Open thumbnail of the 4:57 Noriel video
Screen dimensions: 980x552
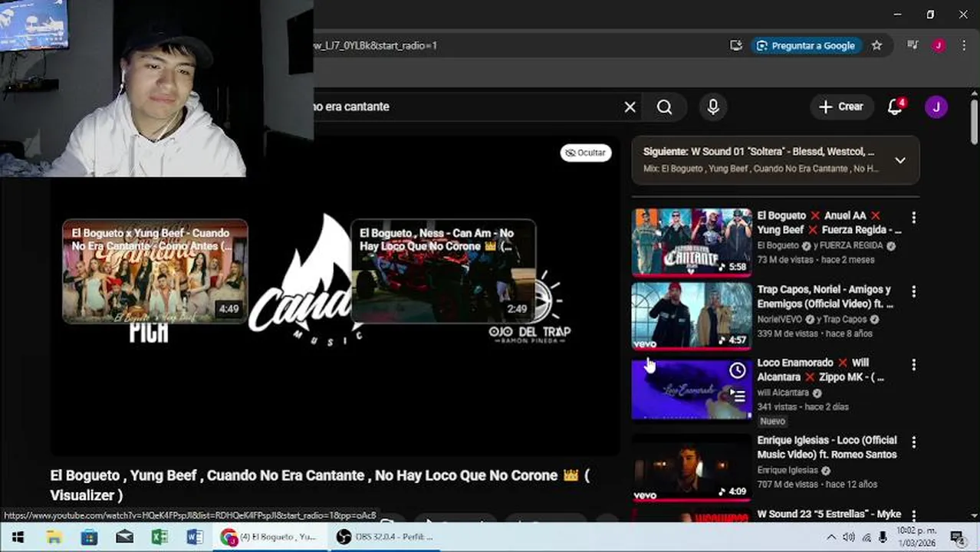click(x=692, y=315)
